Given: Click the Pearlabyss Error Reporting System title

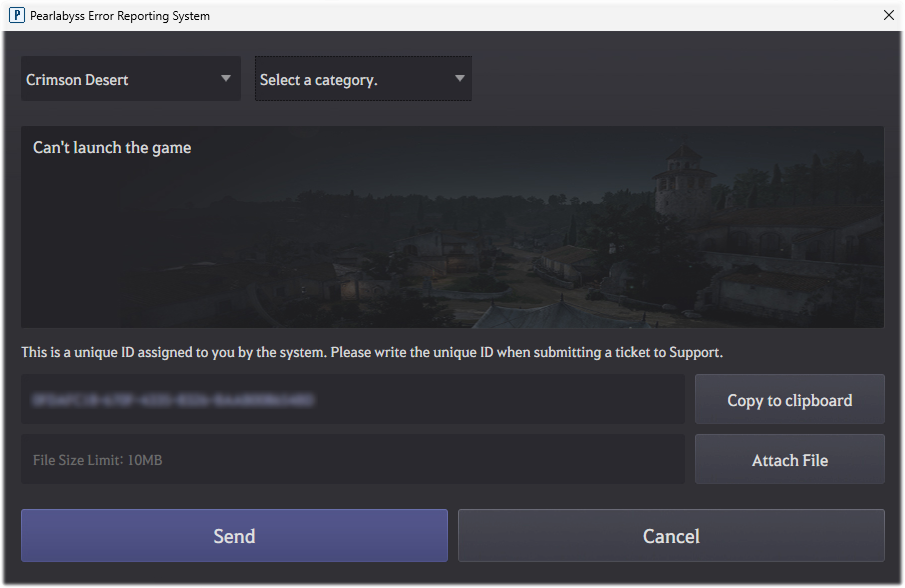Looking at the screenshot, I should tap(119, 16).
